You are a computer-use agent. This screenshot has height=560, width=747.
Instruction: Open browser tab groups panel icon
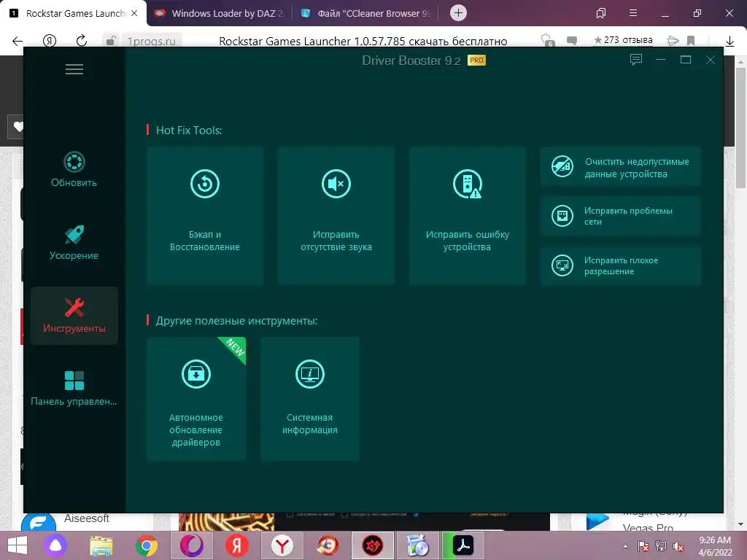click(x=601, y=13)
